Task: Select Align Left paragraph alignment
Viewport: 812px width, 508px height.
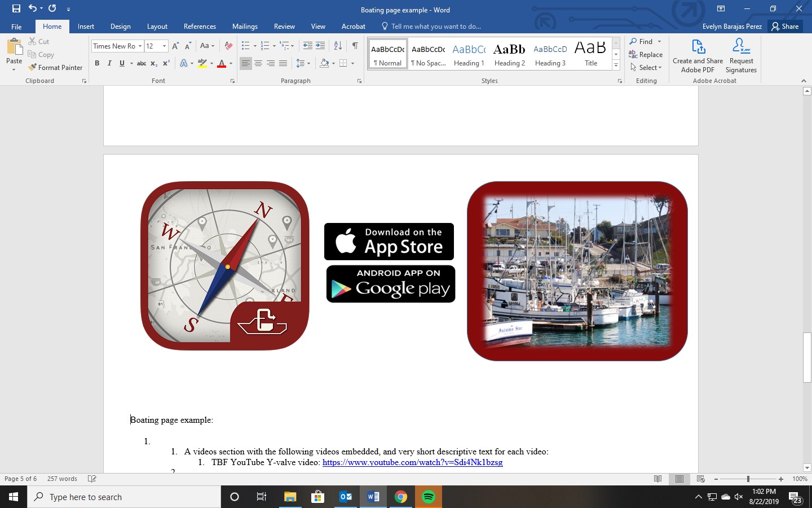Action: click(x=245, y=63)
